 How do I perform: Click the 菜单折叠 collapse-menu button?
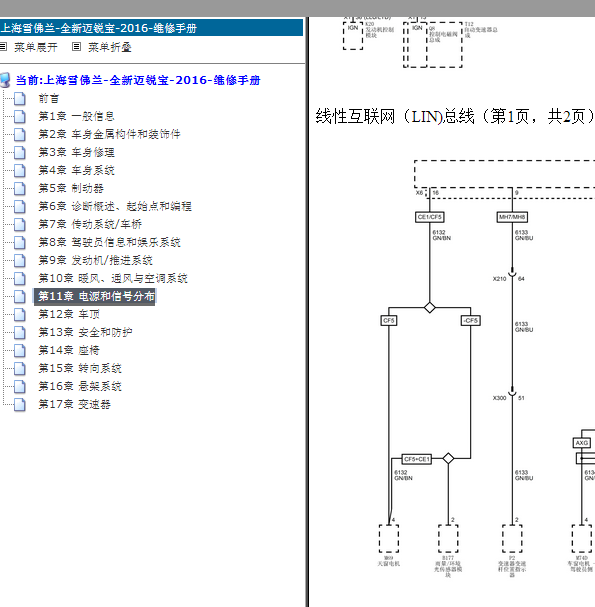(x=110, y=47)
